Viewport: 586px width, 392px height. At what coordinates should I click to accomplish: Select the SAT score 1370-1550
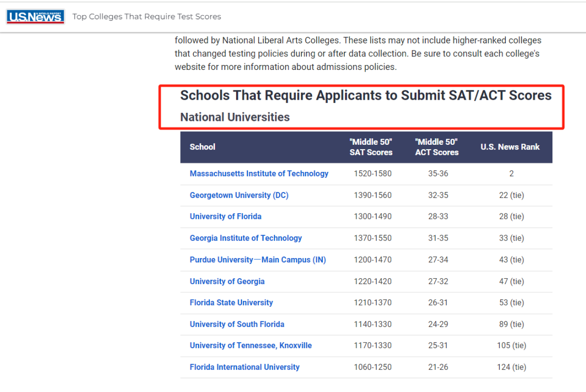[x=373, y=238]
